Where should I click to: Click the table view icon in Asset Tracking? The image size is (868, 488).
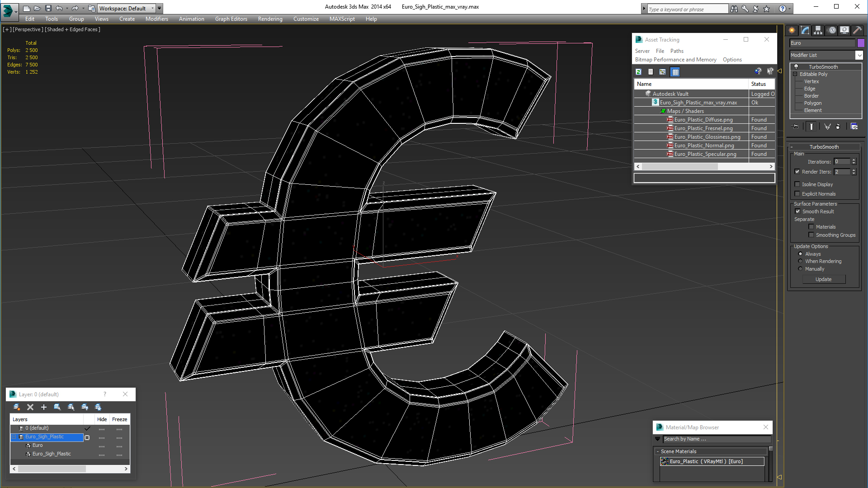tap(675, 72)
